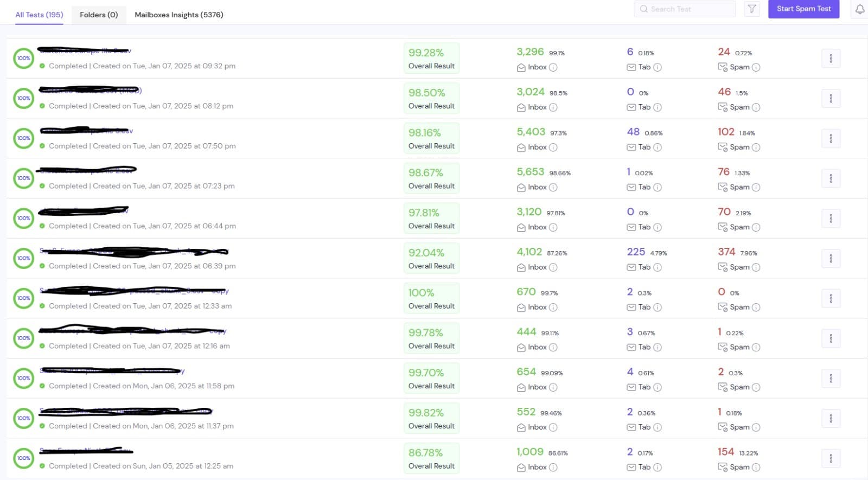868x480 pixels.
Task: Click progress circle of the 06:44 pm test
Action: [x=23, y=219]
